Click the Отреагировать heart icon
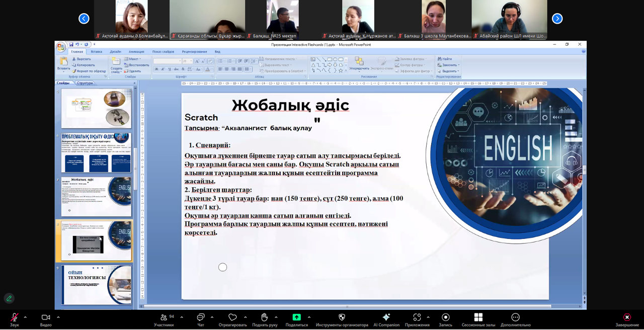Viewport: 644px width, 330px height. pyautogui.click(x=232, y=317)
